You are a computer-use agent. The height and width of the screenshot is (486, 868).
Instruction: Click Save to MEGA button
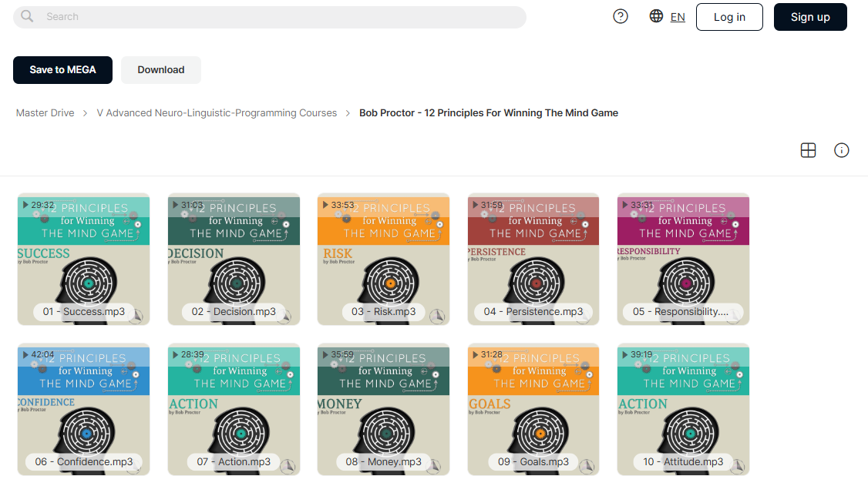tap(62, 69)
